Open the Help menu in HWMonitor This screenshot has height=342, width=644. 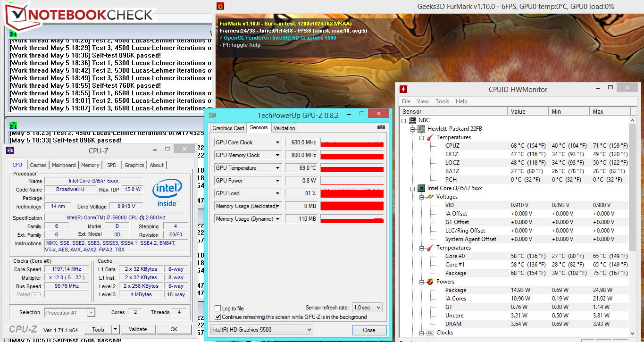pyautogui.click(x=462, y=101)
